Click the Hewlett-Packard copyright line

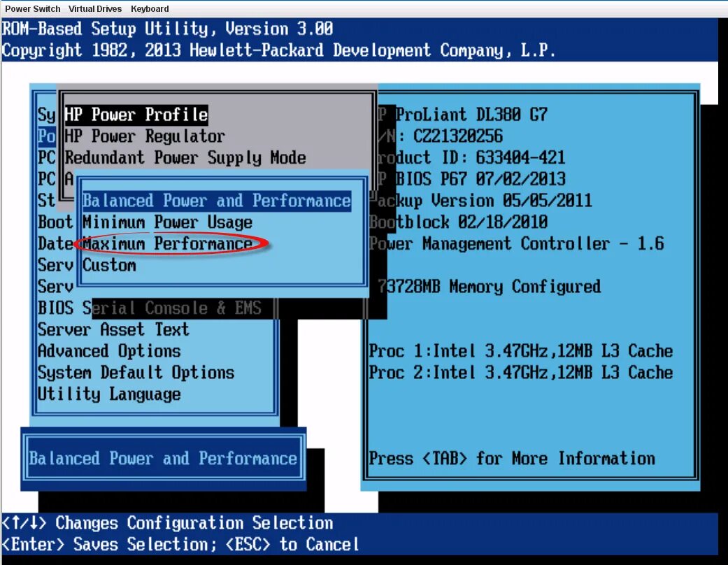pyautogui.click(x=278, y=50)
